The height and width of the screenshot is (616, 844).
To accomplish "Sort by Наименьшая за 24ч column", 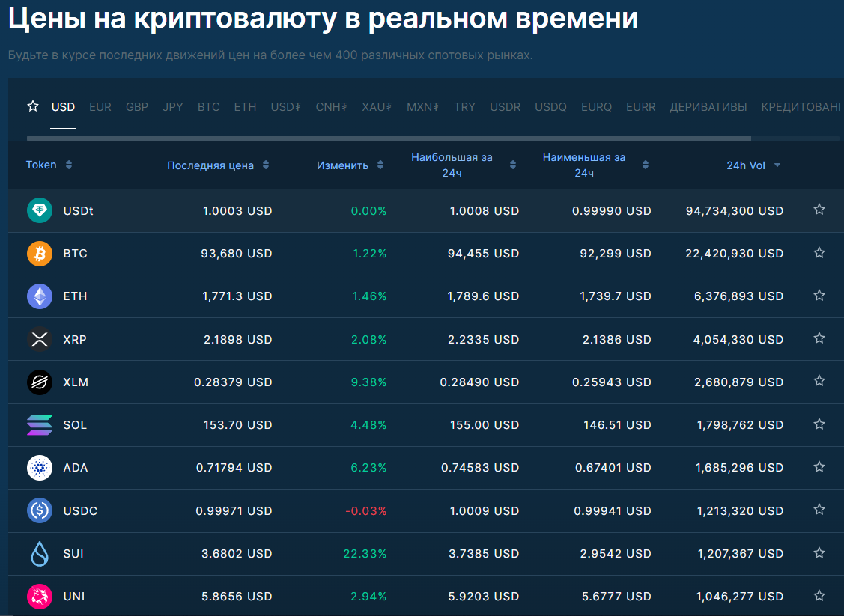I will tap(595, 165).
